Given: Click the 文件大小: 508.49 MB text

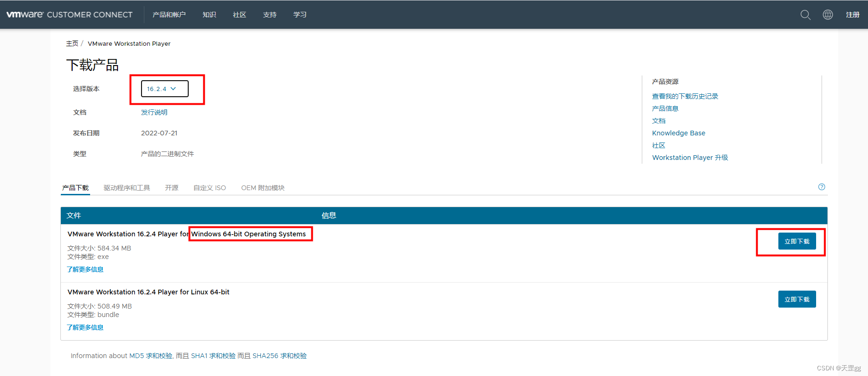Looking at the screenshot, I should pos(100,306).
